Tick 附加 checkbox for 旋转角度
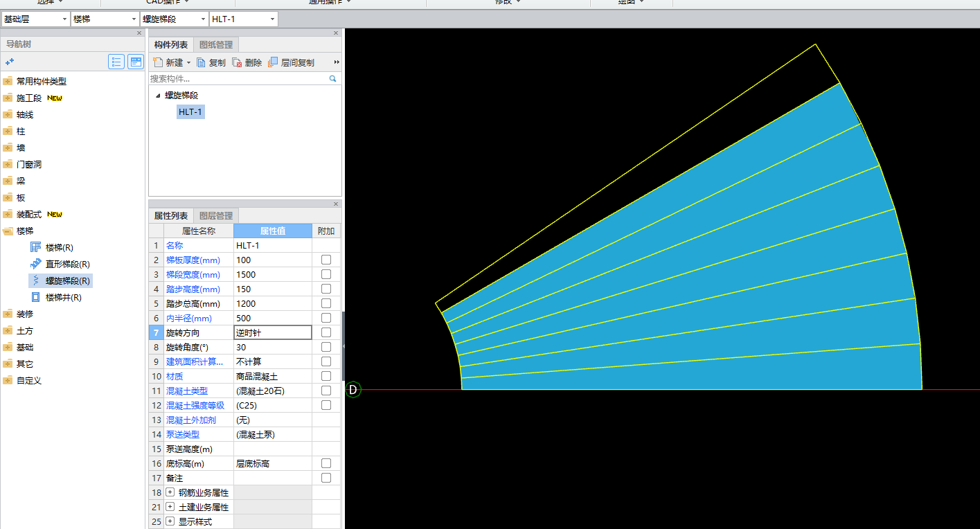Image resolution: width=980 pixels, height=529 pixels. [x=326, y=347]
